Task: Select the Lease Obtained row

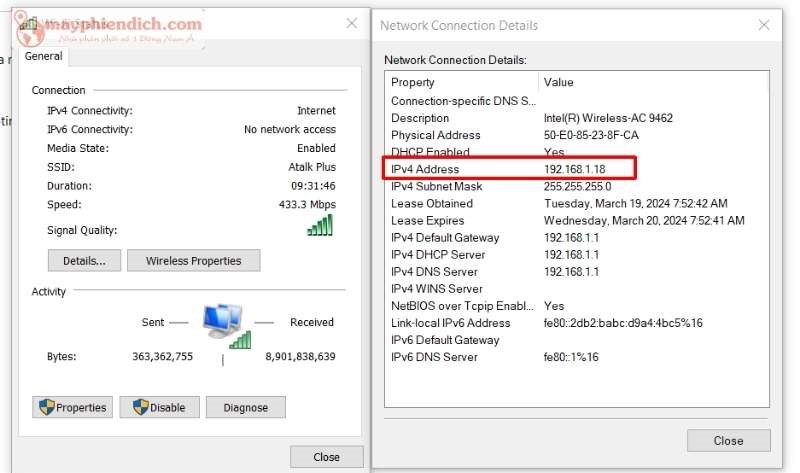Action: coord(577,203)
